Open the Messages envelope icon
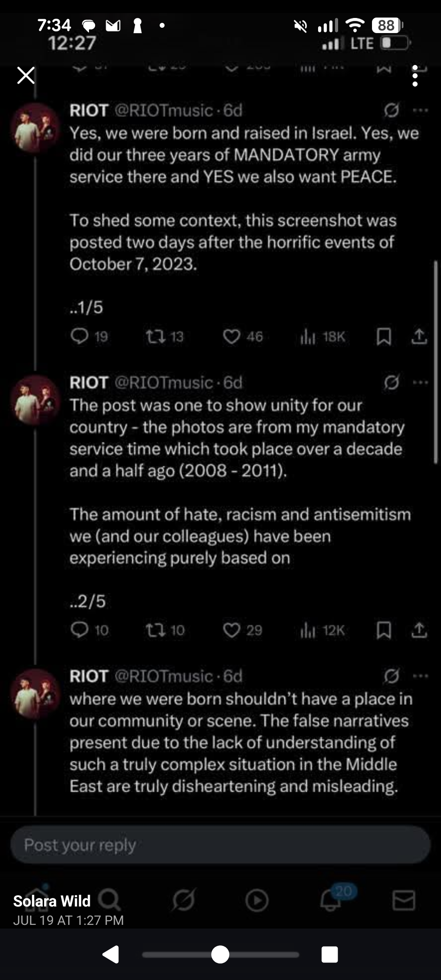This screenshot has width=441, height=980. (404, 900)
